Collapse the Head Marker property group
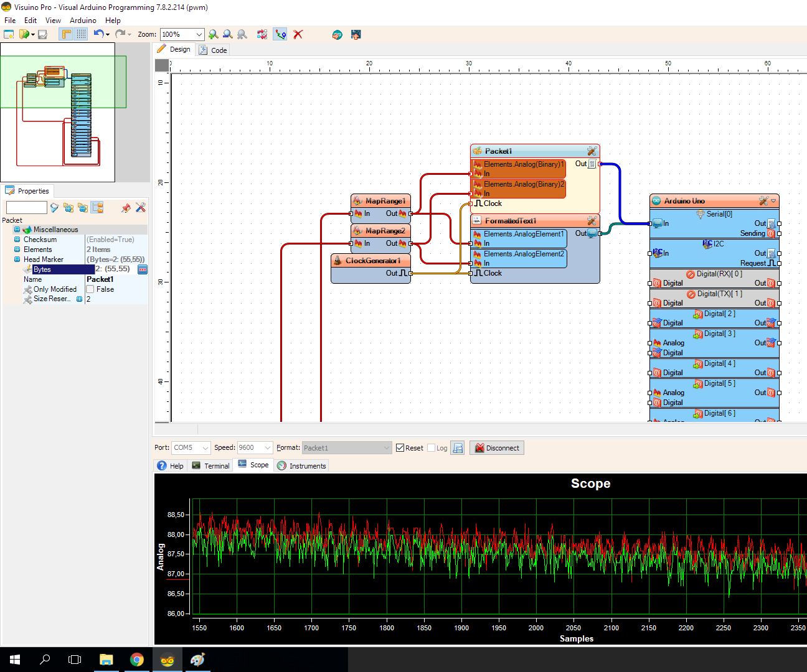 coord(17,259)
